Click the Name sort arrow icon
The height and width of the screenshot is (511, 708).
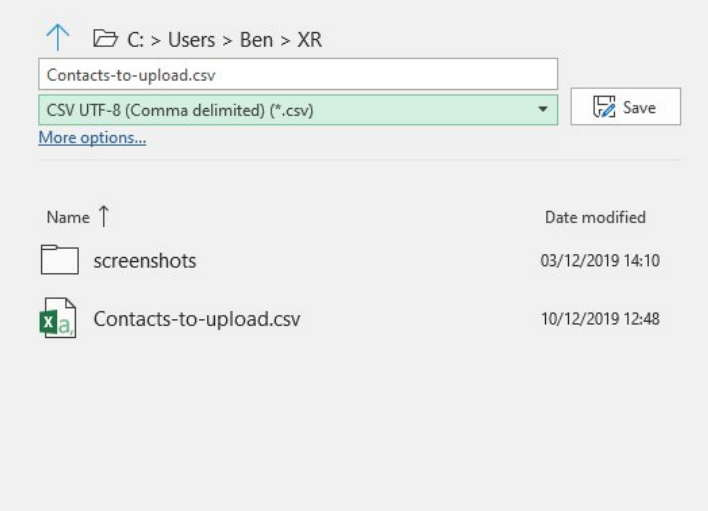(x=104, y=216)
